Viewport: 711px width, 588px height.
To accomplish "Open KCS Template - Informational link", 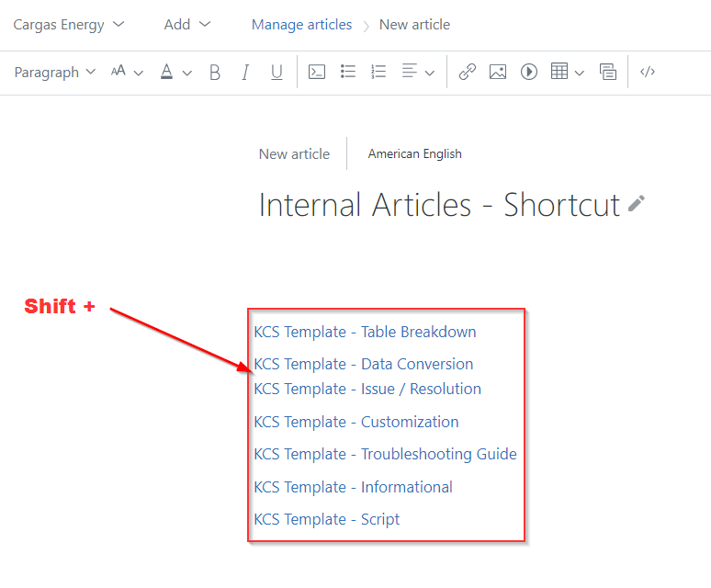I will coord(354,487).
